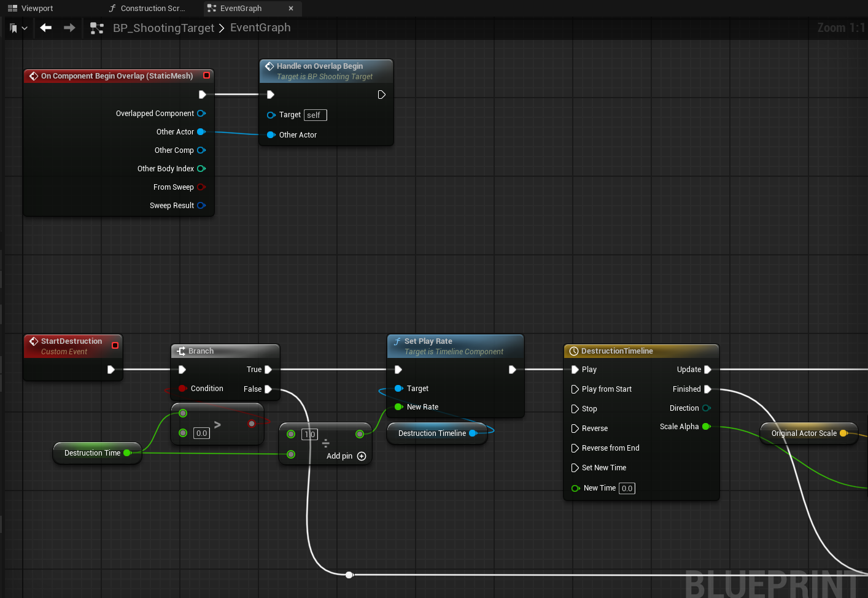
Task: Click the New Time value field
Action: 627,489
